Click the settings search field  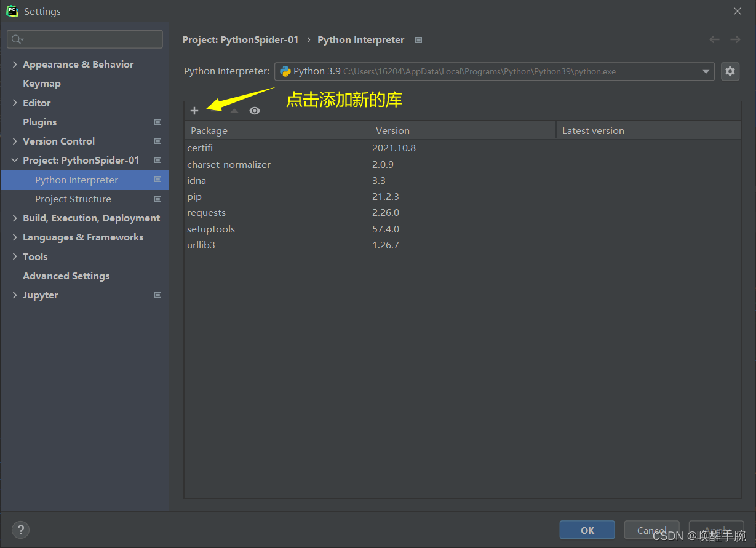coord(85,39)
